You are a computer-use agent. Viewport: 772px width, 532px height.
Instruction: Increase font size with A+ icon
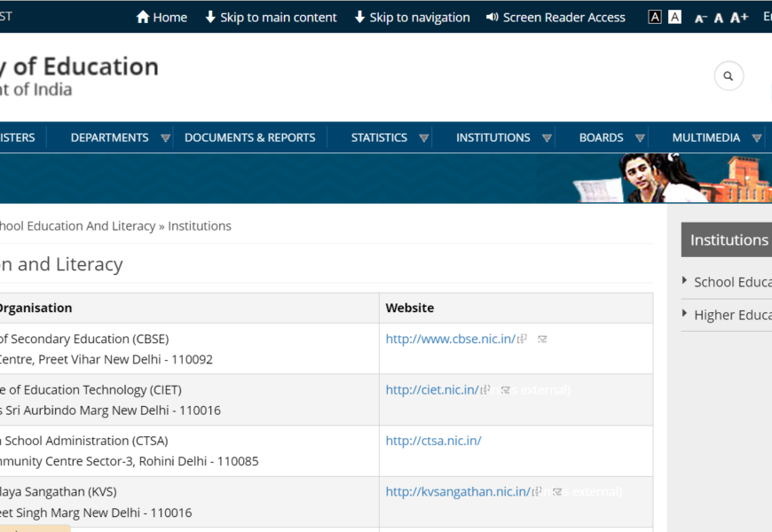(739, 18)
